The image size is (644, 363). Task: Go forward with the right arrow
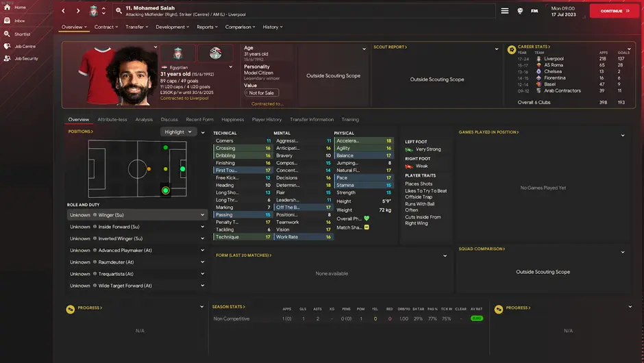(x=78, y=11)
